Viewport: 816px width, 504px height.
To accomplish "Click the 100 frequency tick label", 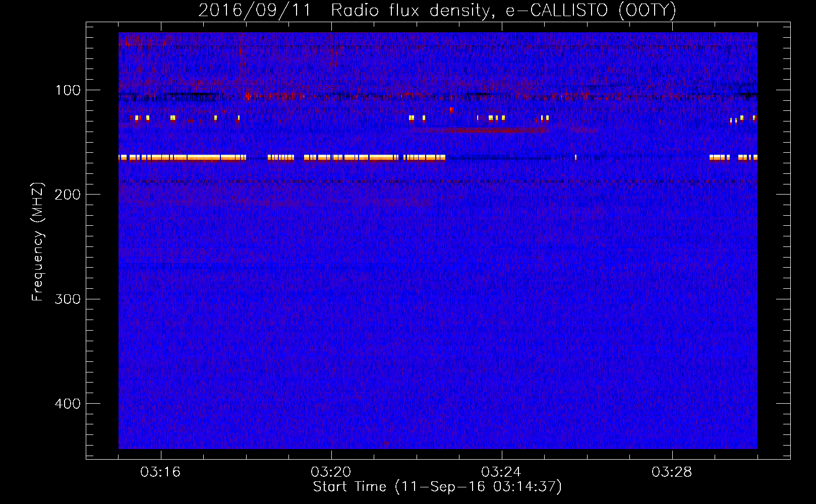I will 68,91.
